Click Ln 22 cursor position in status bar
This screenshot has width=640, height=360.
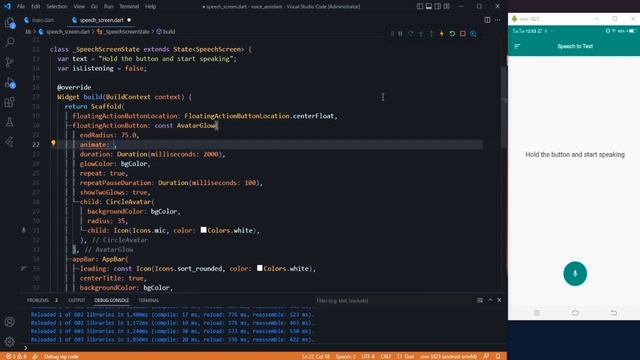[316, 356]
